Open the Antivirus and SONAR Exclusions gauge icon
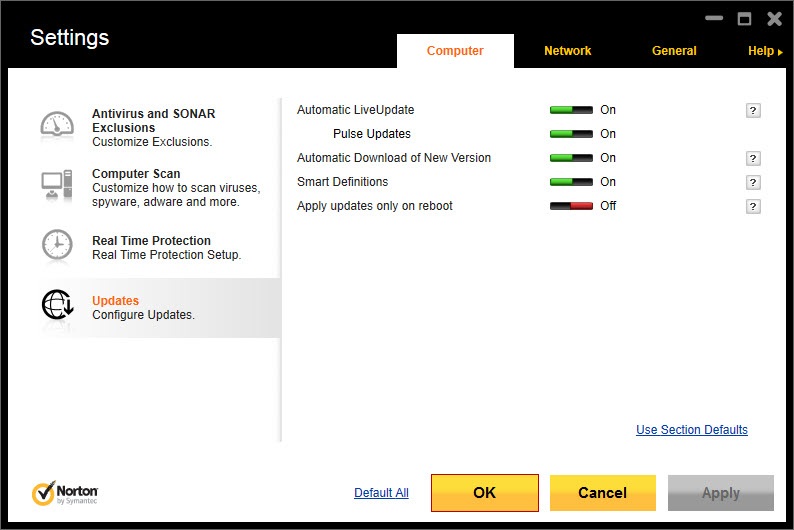 pos(57,125)
